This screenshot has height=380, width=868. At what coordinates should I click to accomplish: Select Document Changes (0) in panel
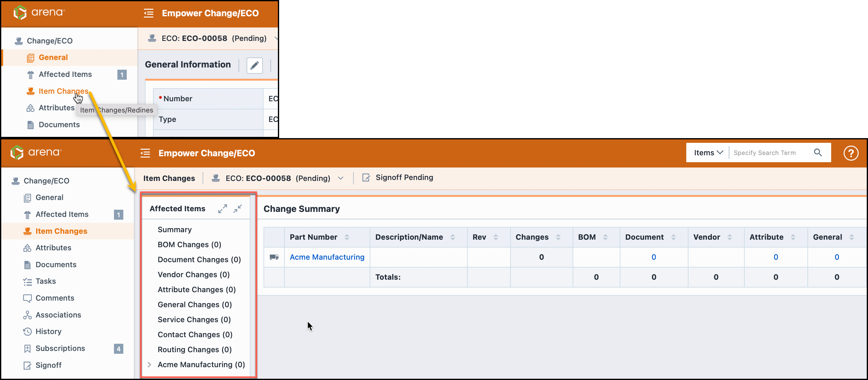click(199, 260)
